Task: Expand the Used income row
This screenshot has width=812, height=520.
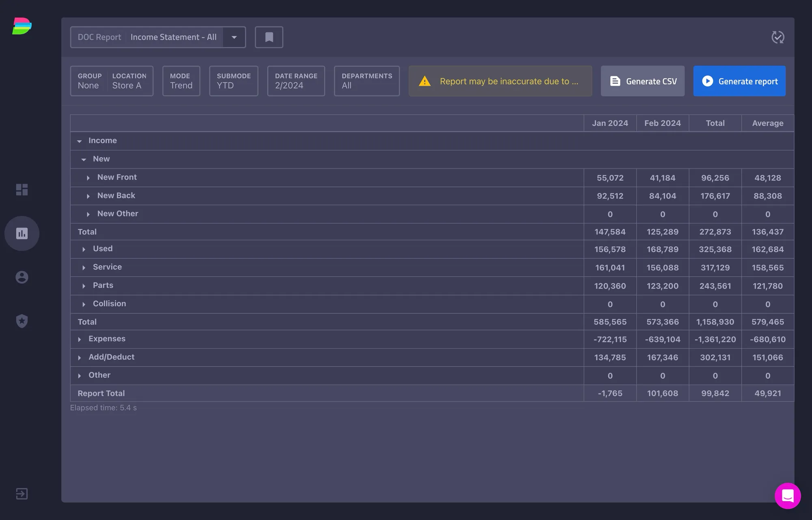Action: click(x=84, y=249)
